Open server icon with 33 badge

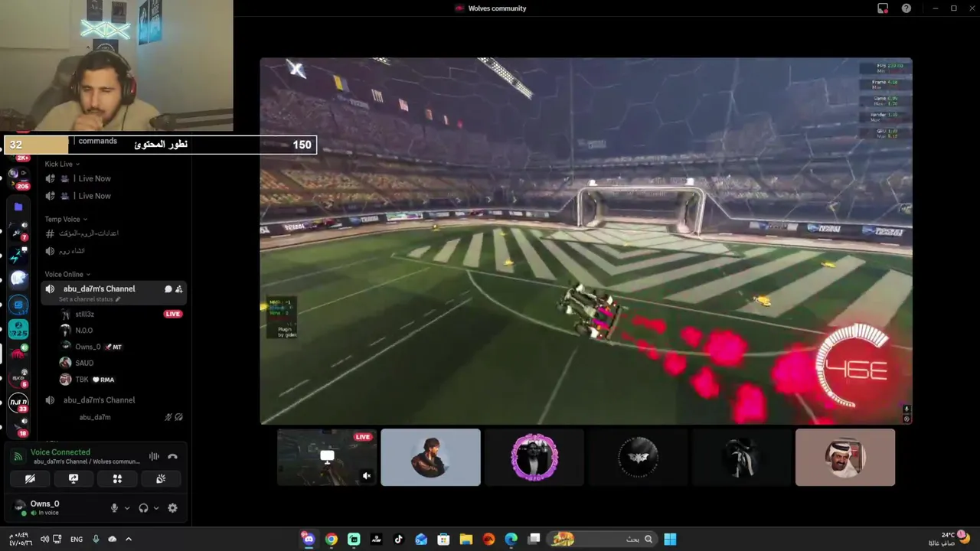(x=18, y=402)
